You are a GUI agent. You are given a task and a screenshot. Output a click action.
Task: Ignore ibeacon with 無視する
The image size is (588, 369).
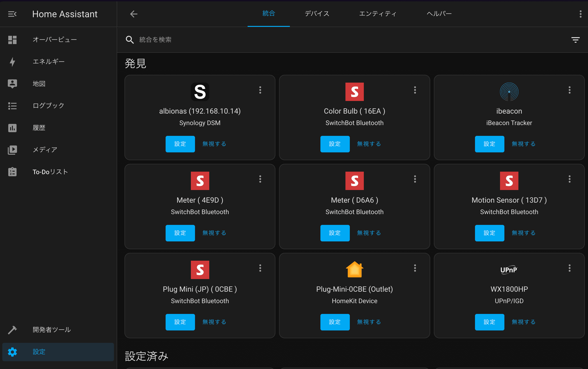tap(523, 144)
